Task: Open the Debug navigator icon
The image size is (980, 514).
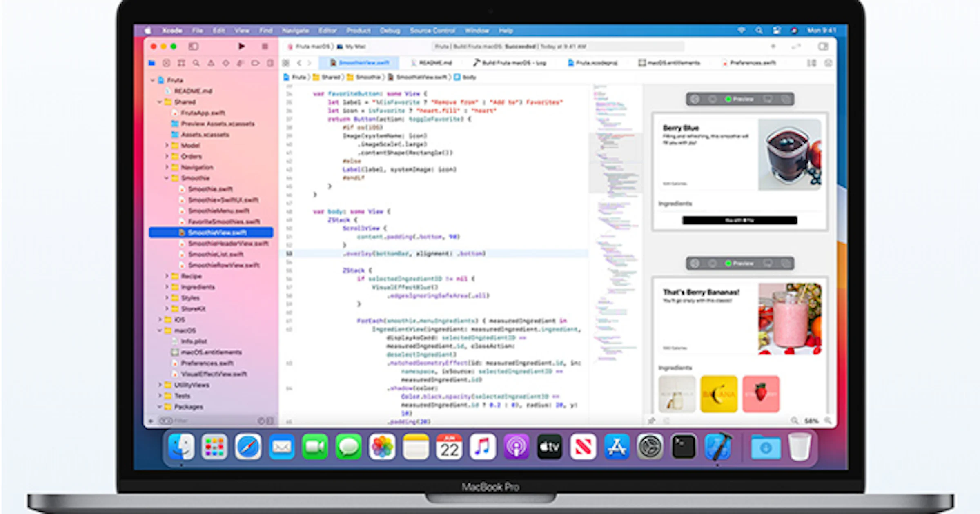Action: pyautogui.click(x=241, y=63)
